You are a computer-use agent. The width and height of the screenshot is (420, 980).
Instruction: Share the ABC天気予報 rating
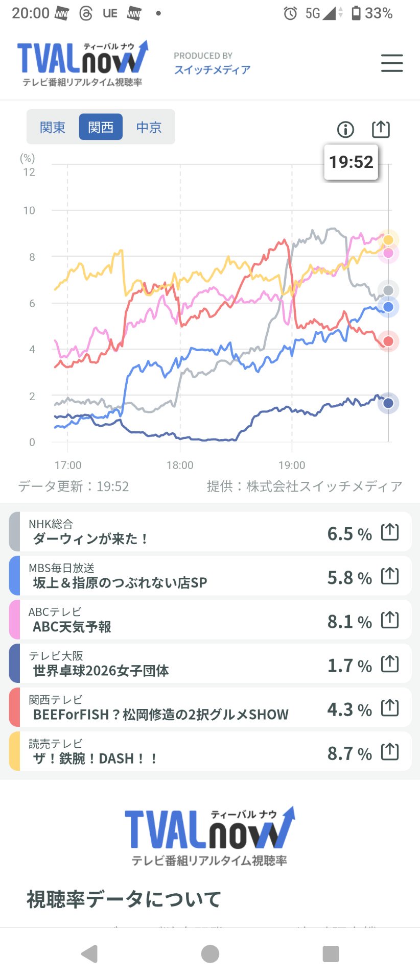click(x=390, y=620)
